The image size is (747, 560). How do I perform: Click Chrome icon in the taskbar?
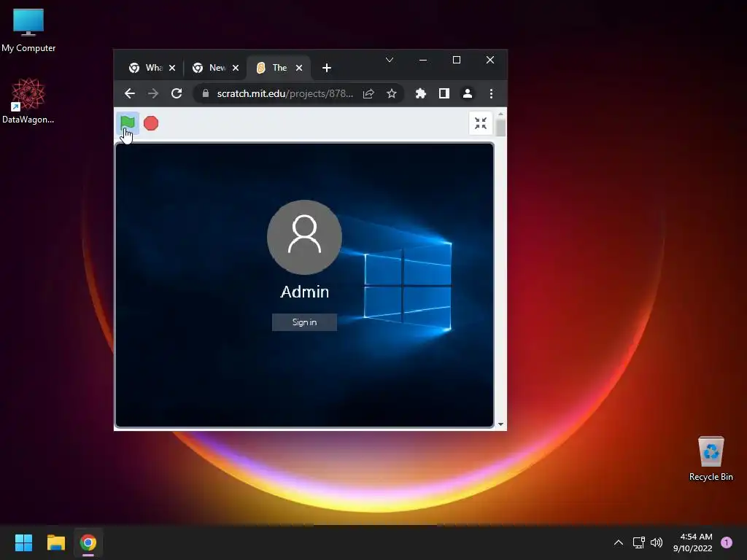88,542
